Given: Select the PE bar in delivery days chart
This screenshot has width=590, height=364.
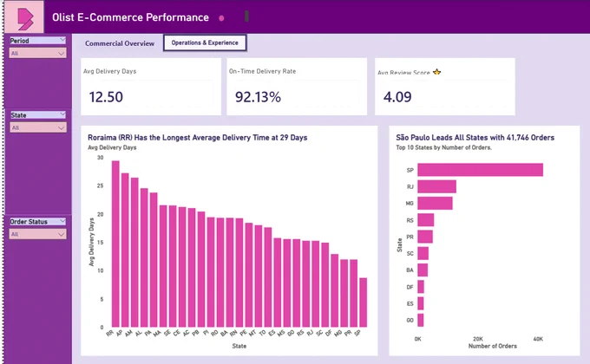Looking at the screenshot, I should [249, 276].
